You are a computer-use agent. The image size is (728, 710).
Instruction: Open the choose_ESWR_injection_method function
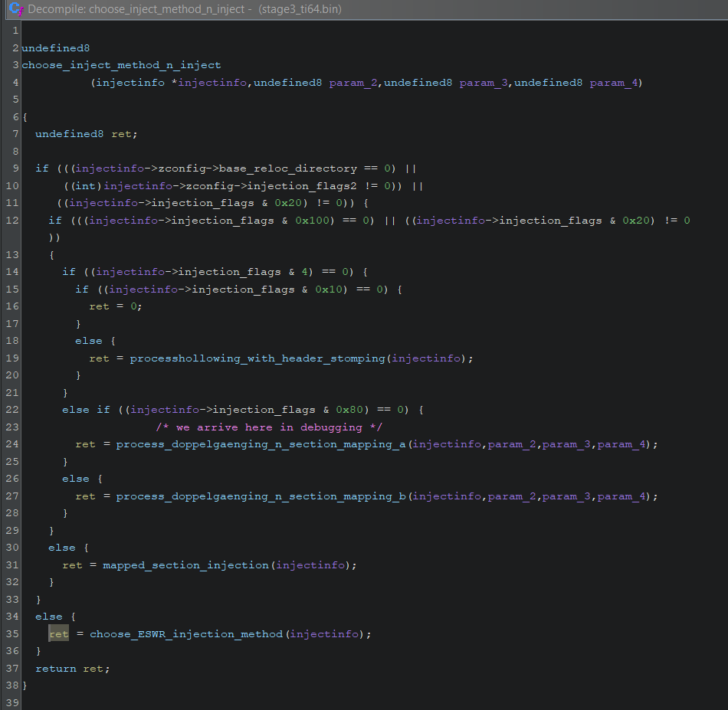click(x=185, y=634)
